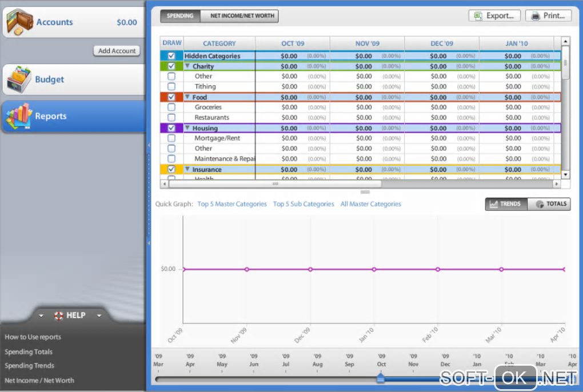The image size is (583, 392).
Task: Switch graph to Trends view
Action: click(x=506, y=204)
